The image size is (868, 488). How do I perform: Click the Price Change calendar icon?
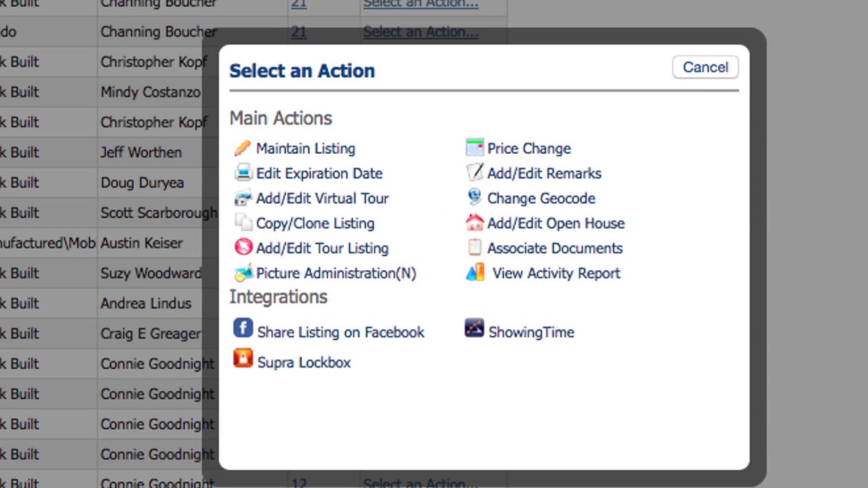(475, 148)
